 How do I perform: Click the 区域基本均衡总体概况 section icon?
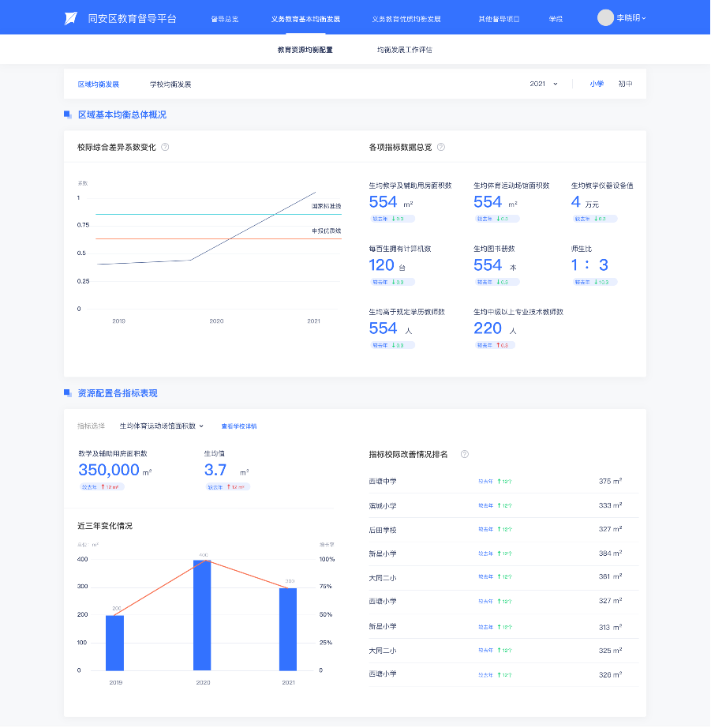(68, 114)
